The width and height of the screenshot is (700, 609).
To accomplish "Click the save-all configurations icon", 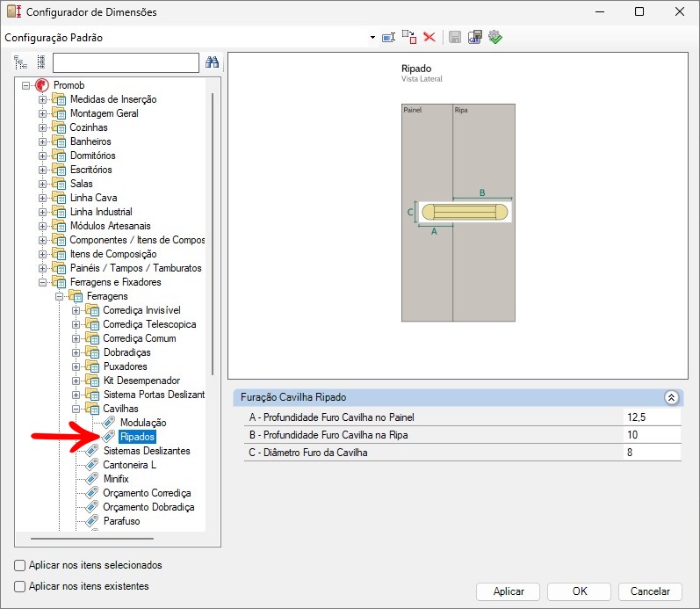I will [475, 37].
